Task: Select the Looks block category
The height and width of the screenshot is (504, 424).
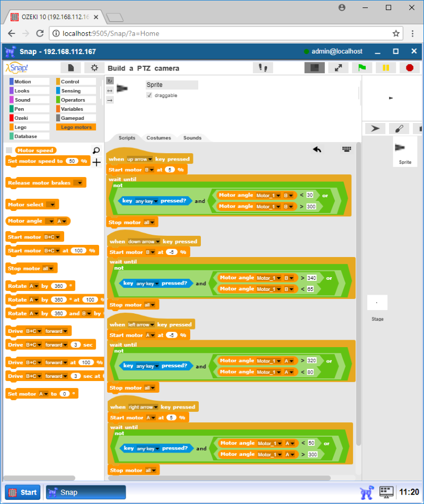Action: [29, 91]
